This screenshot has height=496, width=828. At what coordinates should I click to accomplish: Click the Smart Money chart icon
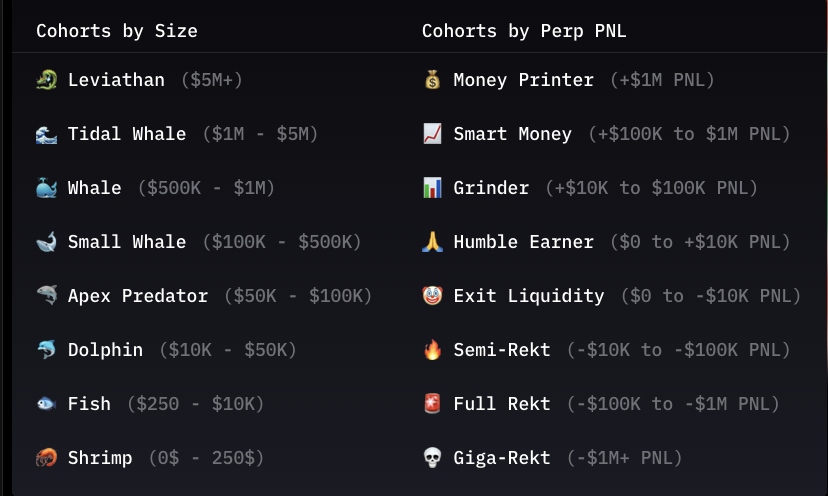click(432, 134)
